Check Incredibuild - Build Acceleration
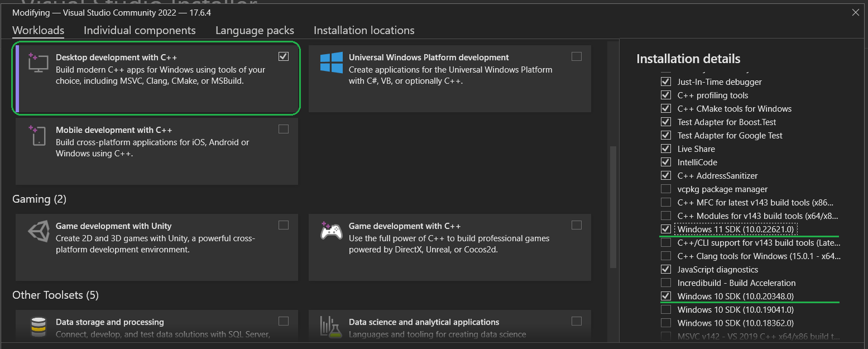 click(665, 283)
